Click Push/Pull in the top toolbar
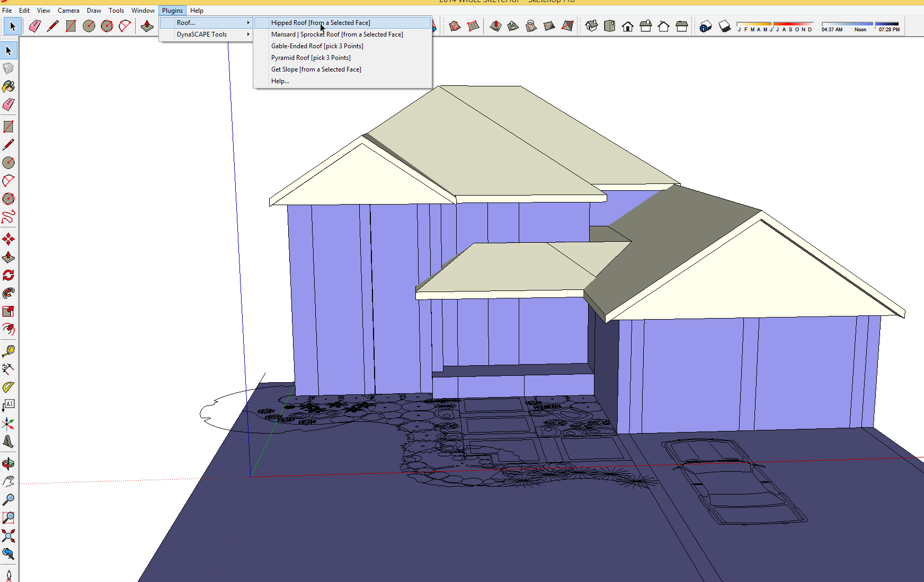This screenshot has height=582, width=924. point(147,26)
